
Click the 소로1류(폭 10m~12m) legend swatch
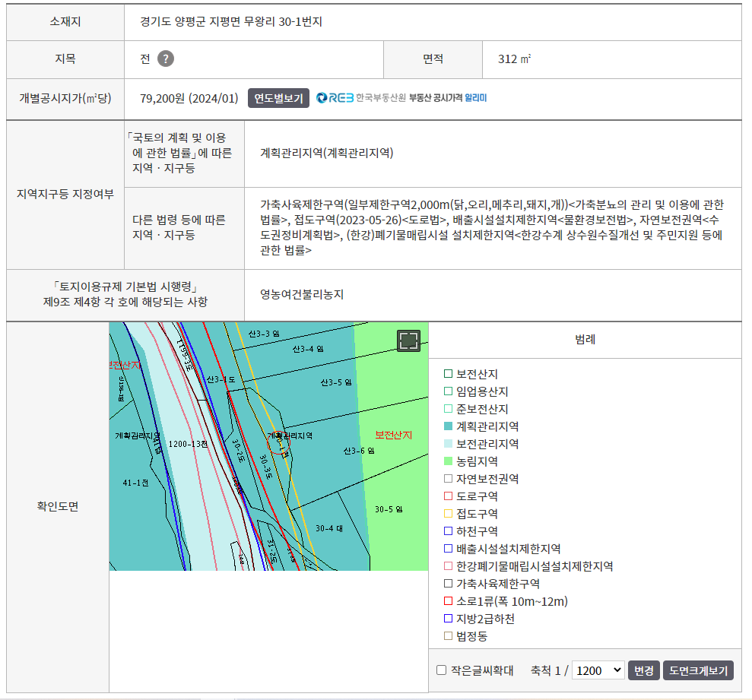click(449, 601)
